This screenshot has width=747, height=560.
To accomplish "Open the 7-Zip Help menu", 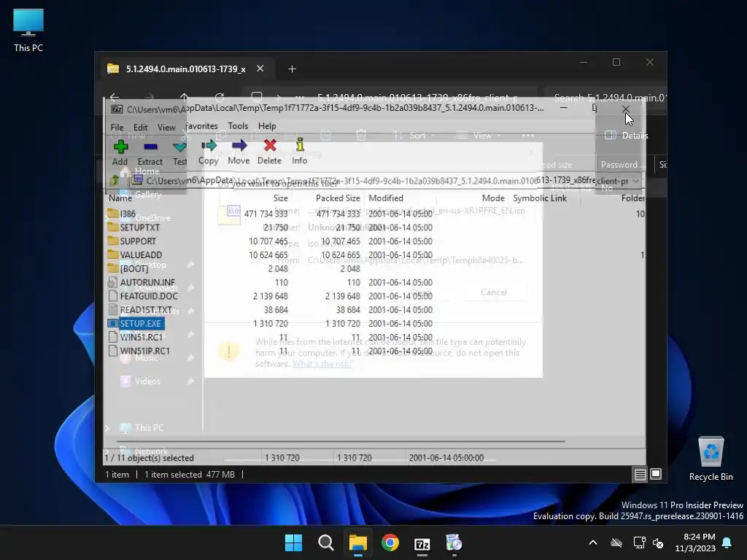I will pyautogui.click(x=267, y=126).
